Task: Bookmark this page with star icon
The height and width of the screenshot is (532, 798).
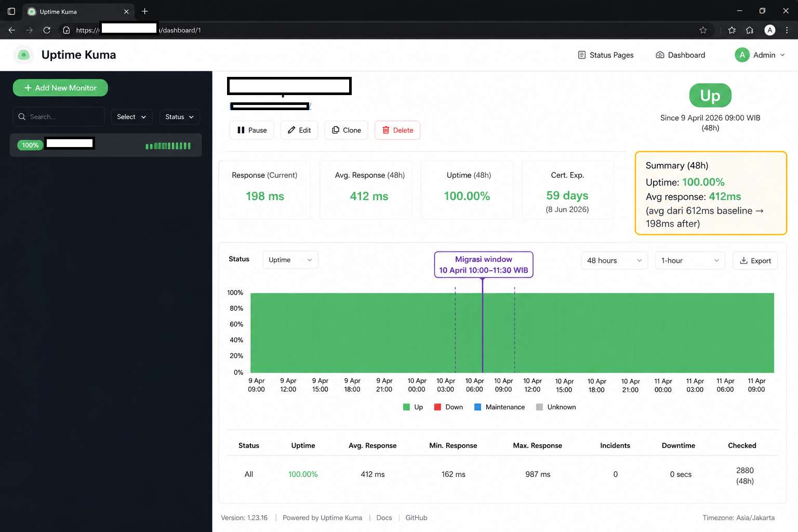Action: pos(703,30)
